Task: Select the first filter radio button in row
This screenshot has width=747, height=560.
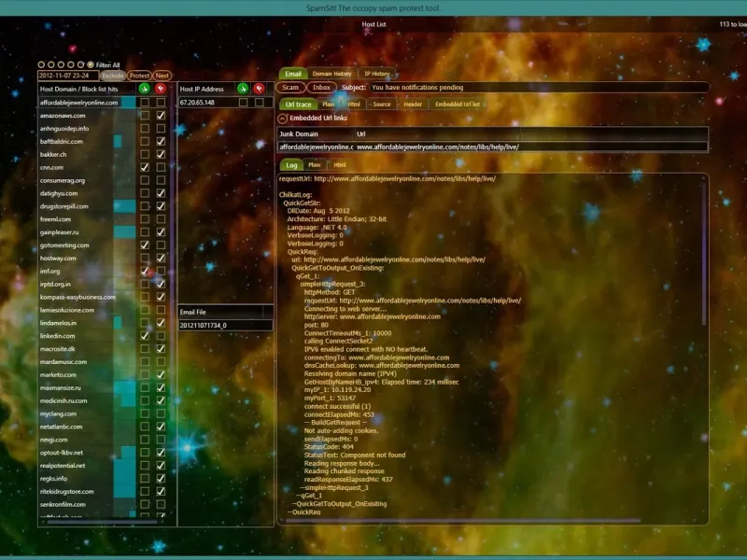Action: pyautogui.click(x=41, y=64)
